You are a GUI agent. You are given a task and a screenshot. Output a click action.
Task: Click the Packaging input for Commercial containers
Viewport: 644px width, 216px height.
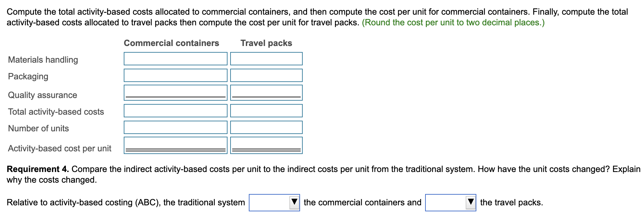[x=175, y=75]
